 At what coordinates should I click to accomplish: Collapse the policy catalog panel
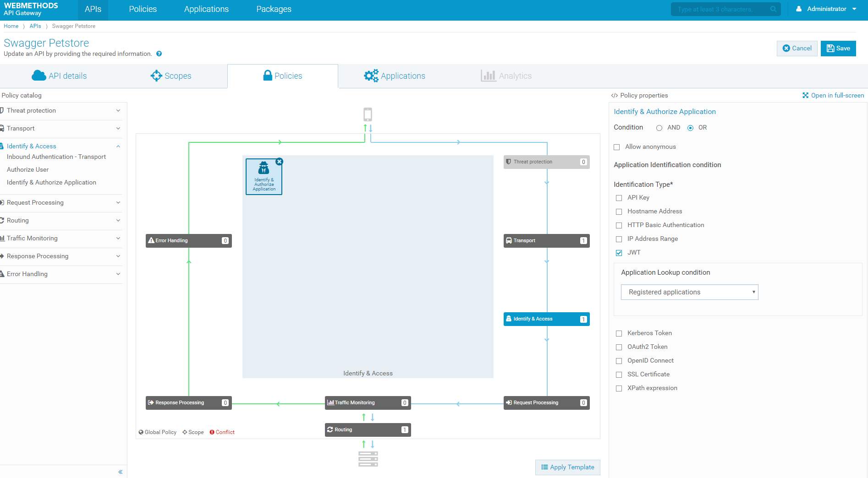point(120,472)
